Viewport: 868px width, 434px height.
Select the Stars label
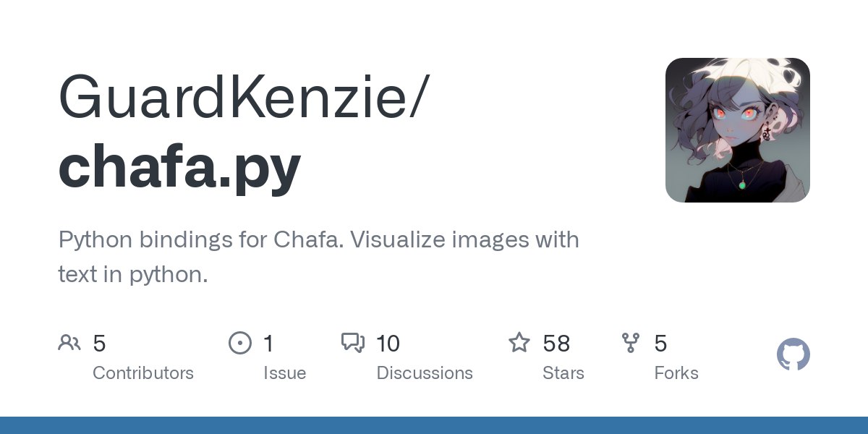(563, 373)
